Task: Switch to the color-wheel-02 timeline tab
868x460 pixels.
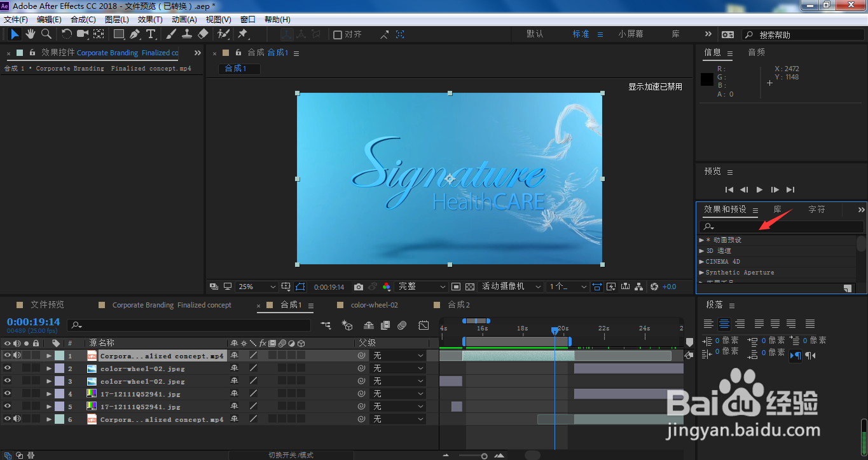Action: point(374,305)
